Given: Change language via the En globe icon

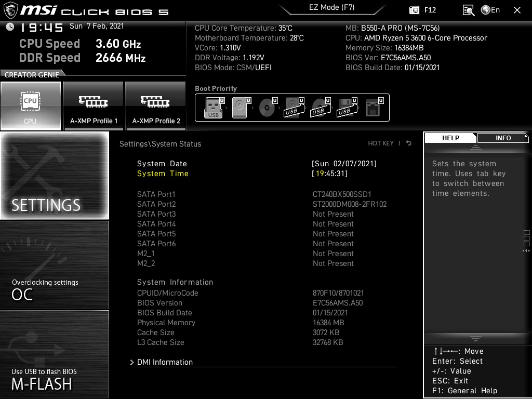Looking at the screenshot, I should (490, 10).
